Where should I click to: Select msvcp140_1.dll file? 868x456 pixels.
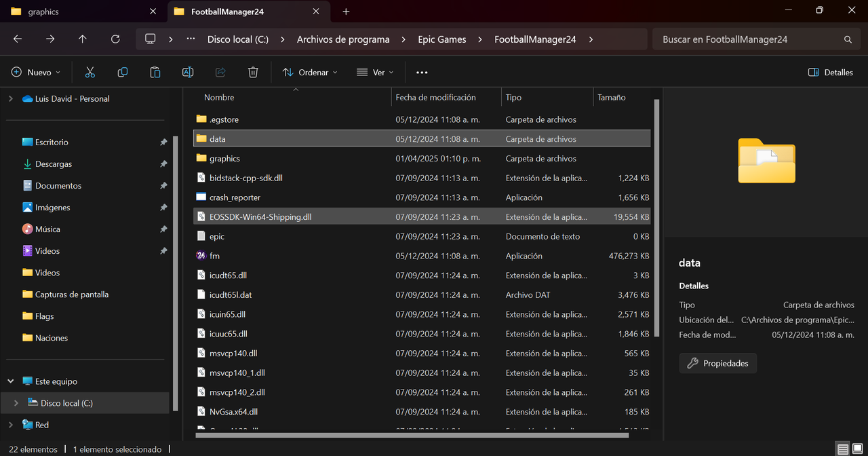pyautogui.click(x=422, y=373)
